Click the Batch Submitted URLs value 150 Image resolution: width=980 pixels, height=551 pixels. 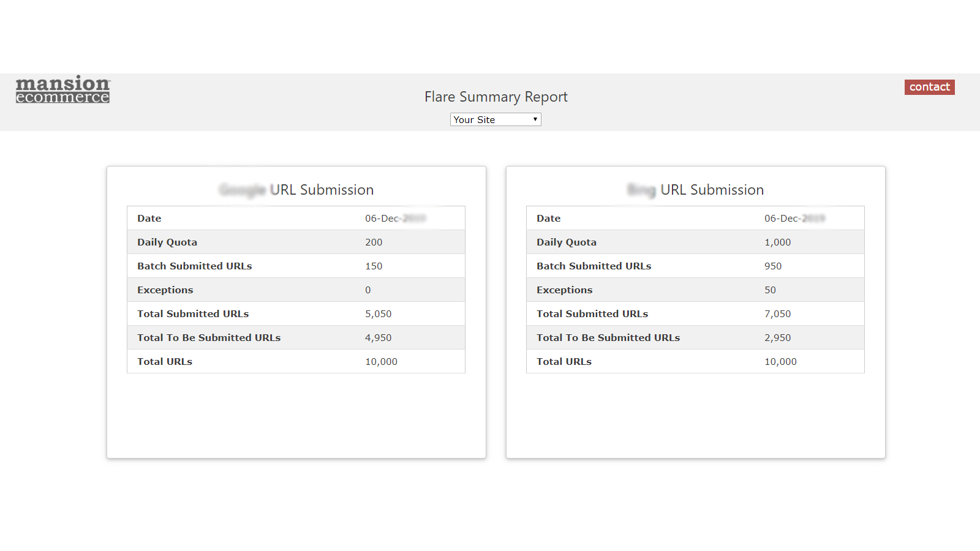coord(374,266)
